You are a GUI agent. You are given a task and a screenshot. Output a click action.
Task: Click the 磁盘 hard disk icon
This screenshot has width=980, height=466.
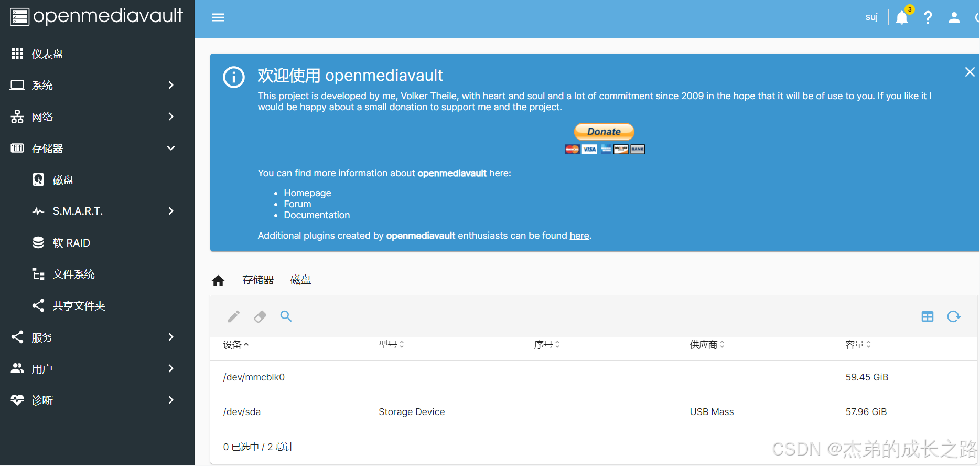coord(38,179)
